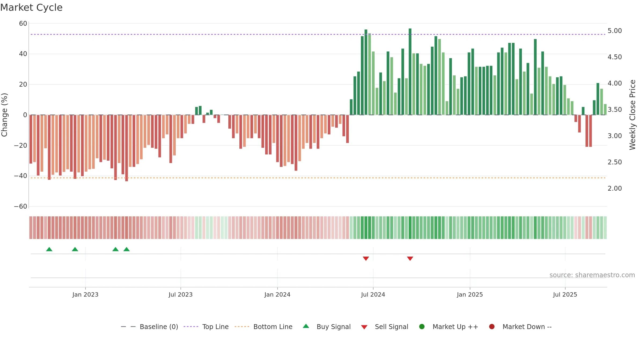Image resolution: width=644 pixels, height=362 pixels.
Task: Click the −60 change axis label
Action: [20, 206]
